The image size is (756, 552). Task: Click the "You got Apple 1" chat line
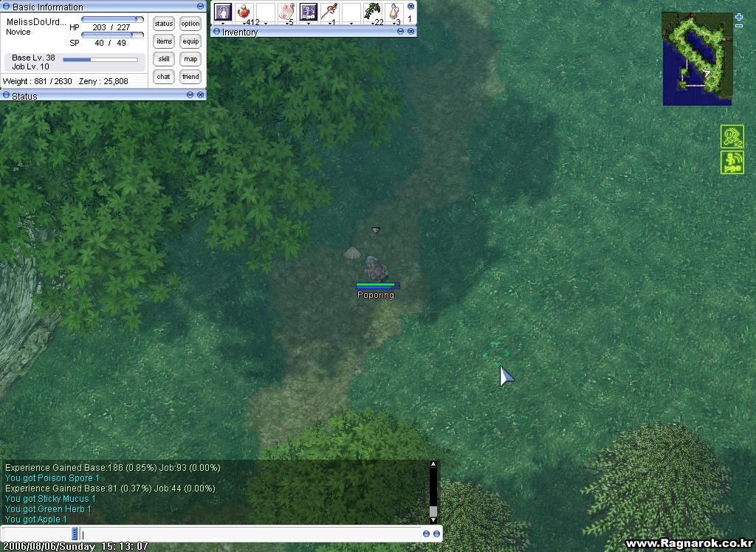pyautogui.click(x=35, y=520)
